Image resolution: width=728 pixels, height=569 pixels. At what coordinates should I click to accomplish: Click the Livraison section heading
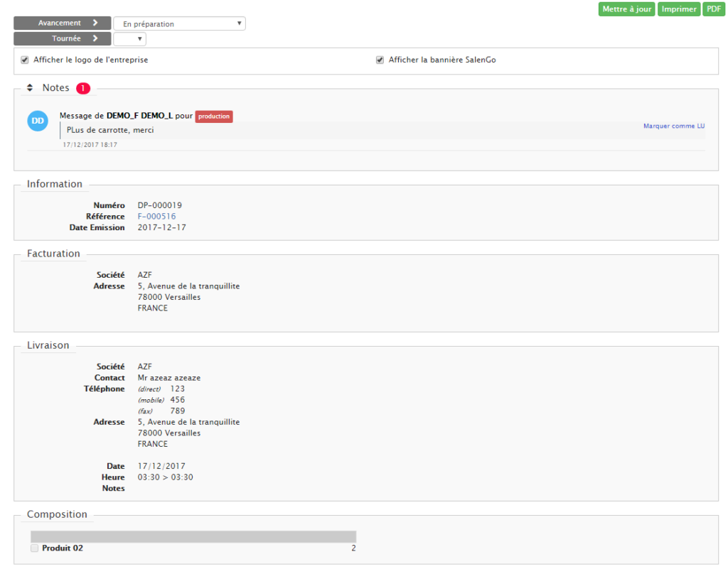tap(48, 345)
